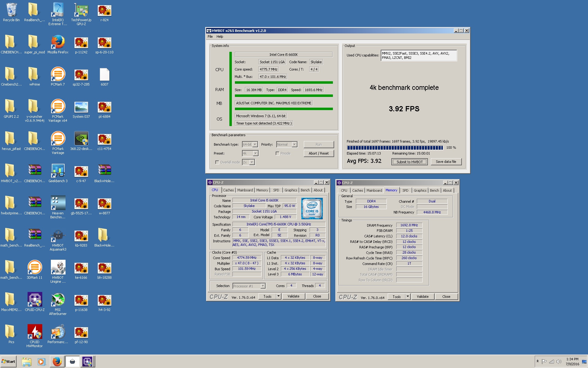This screenshot has height=368, width=588.
Task: Switch to Caches tab in left CPU-Z
Action: [x=228, y=190]
